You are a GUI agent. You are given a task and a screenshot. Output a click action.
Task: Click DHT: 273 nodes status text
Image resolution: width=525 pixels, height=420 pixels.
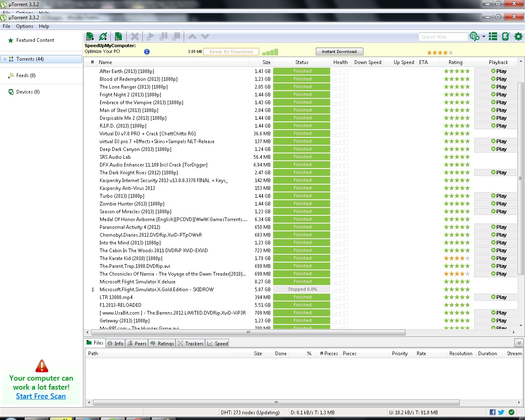250,412
